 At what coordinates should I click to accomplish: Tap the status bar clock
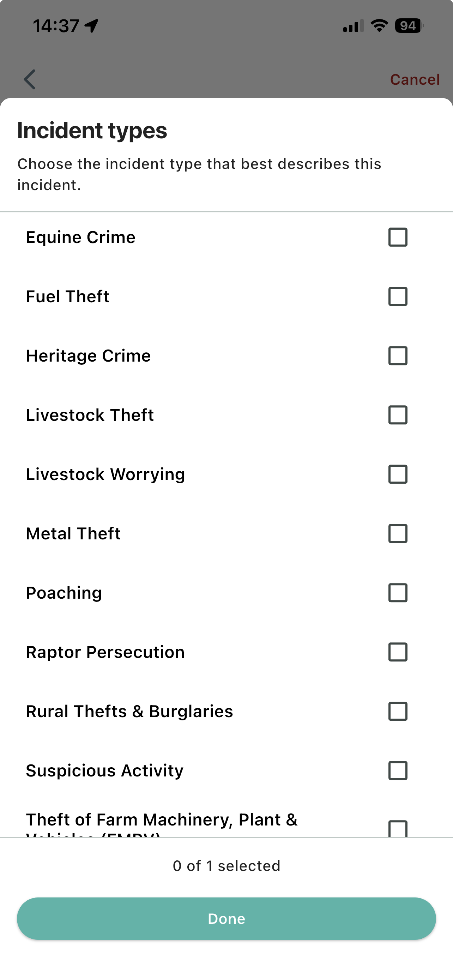coord(56,26)
